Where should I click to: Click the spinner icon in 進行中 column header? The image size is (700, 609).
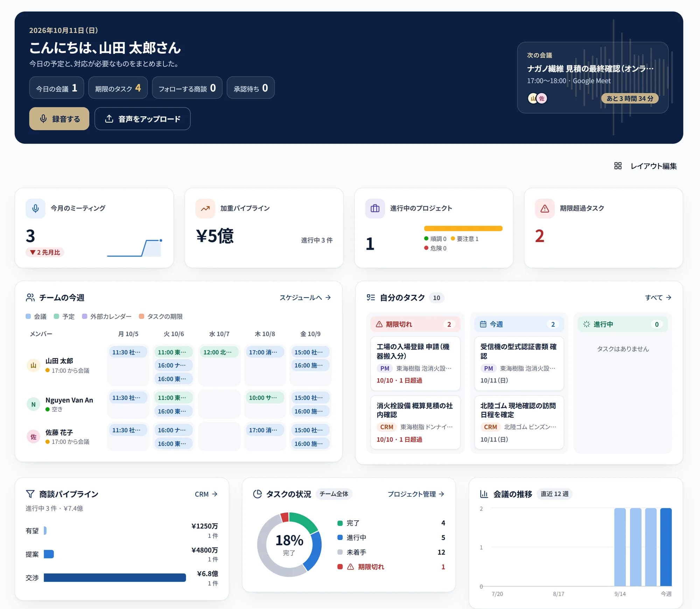[x=587, y=324]
